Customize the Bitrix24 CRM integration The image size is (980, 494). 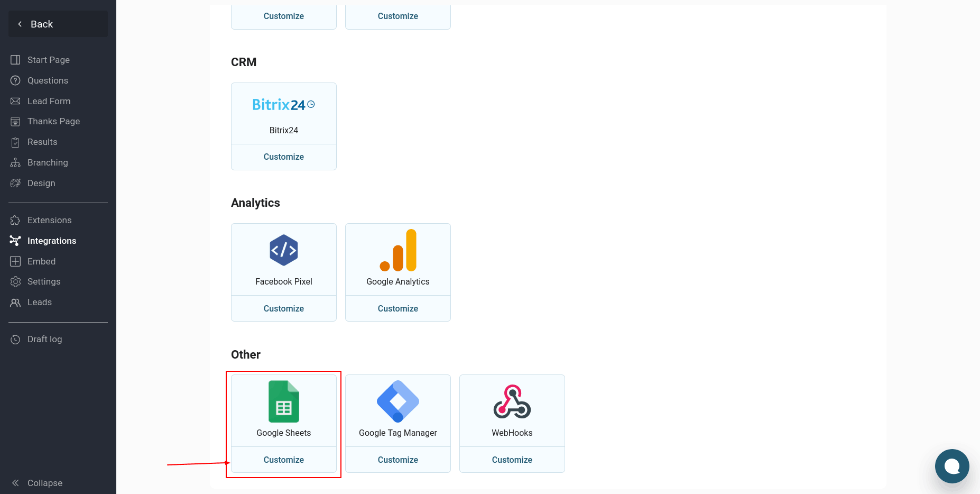tap(284, 157)
